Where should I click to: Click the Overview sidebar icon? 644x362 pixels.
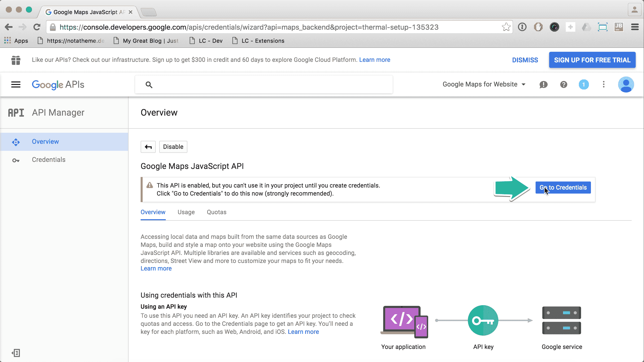(16, 142)
